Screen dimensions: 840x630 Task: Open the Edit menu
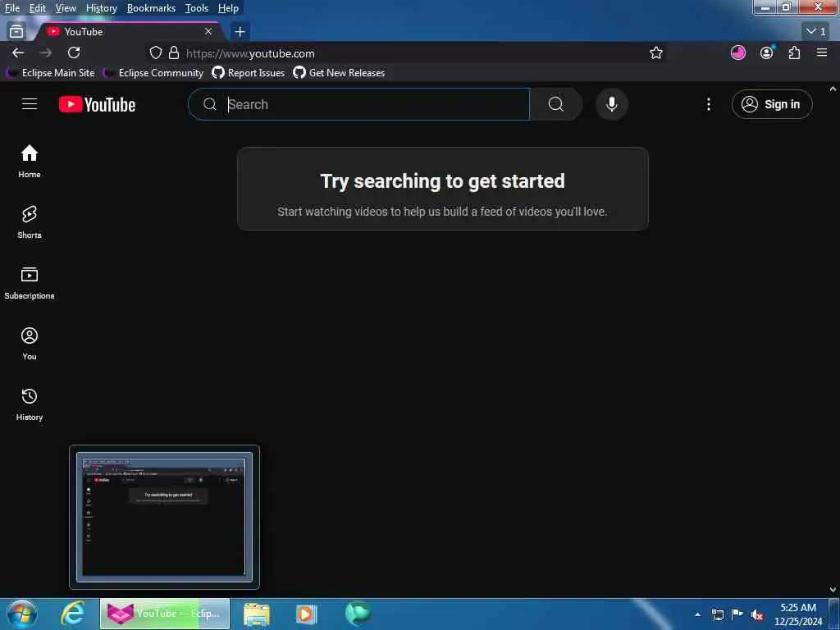point(37,8)
